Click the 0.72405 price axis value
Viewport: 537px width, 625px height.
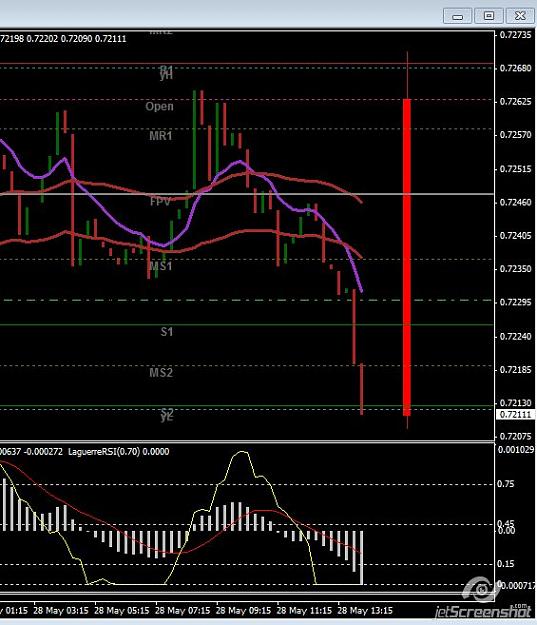point(515,236)
